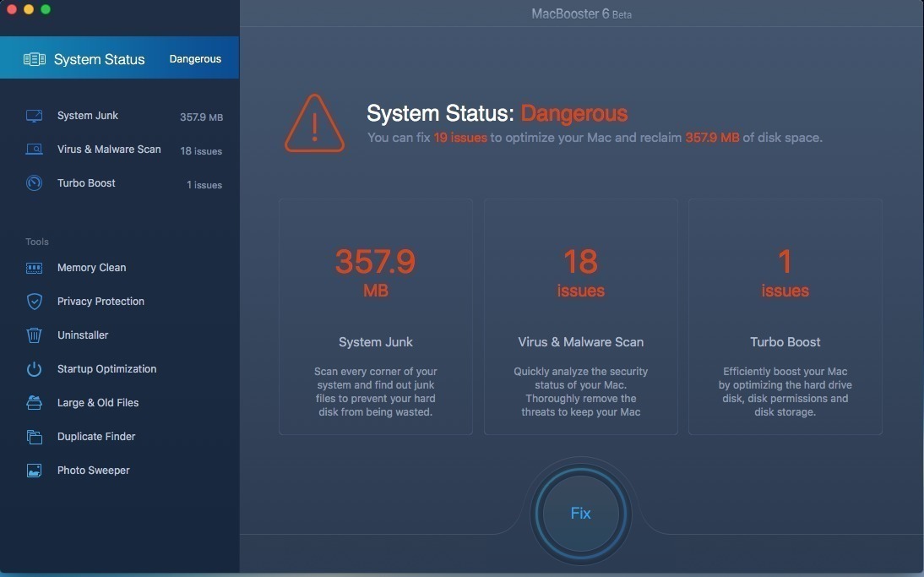Click the 1 issues count in the sidebar
Image resolution: width=924 pixels, height=577 pixels.
pos(204,184)
